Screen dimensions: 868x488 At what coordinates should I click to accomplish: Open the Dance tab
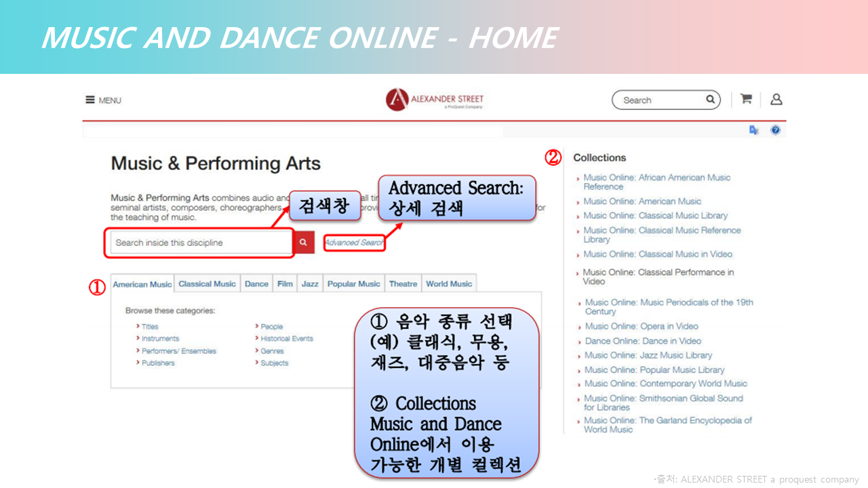(x=256, y=284)
